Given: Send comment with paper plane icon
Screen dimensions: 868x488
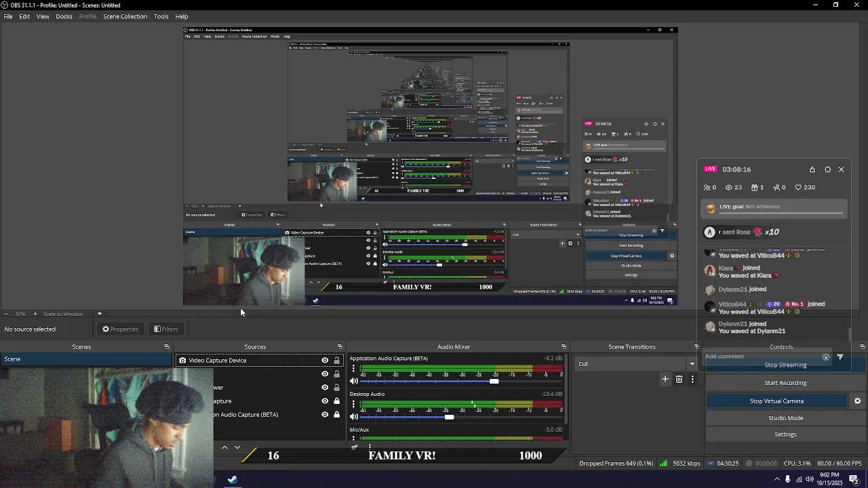Looking at the screenshot, I should (840, 357).
